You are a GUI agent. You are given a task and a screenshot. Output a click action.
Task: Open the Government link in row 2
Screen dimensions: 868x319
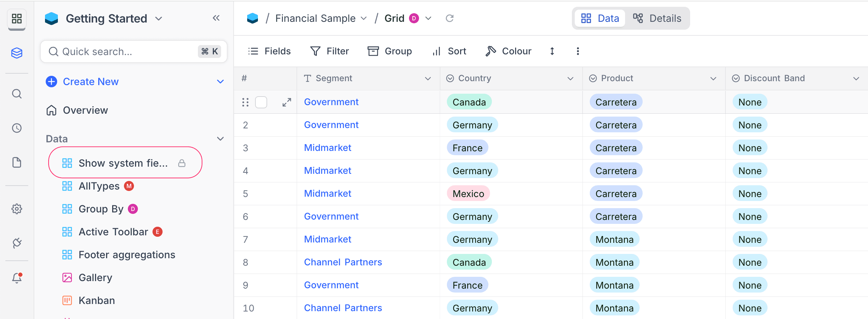point(331,125)
